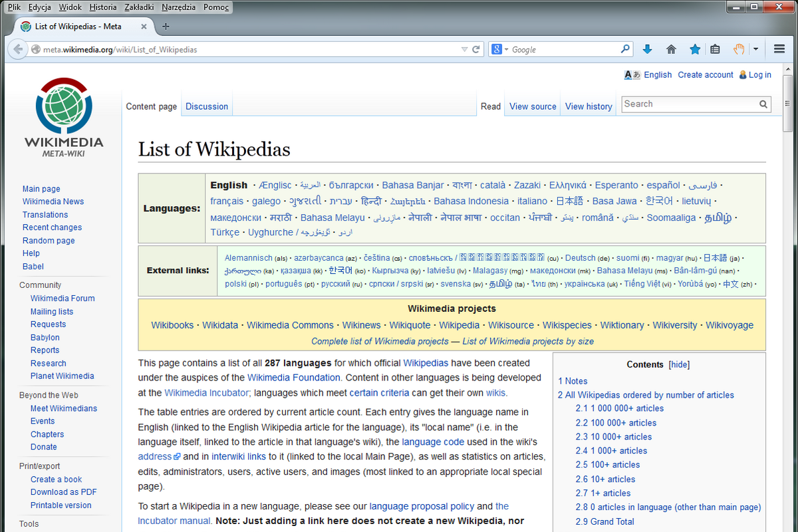Select the Read tab
Screen dimensions: 798x532
click(491, 106)
